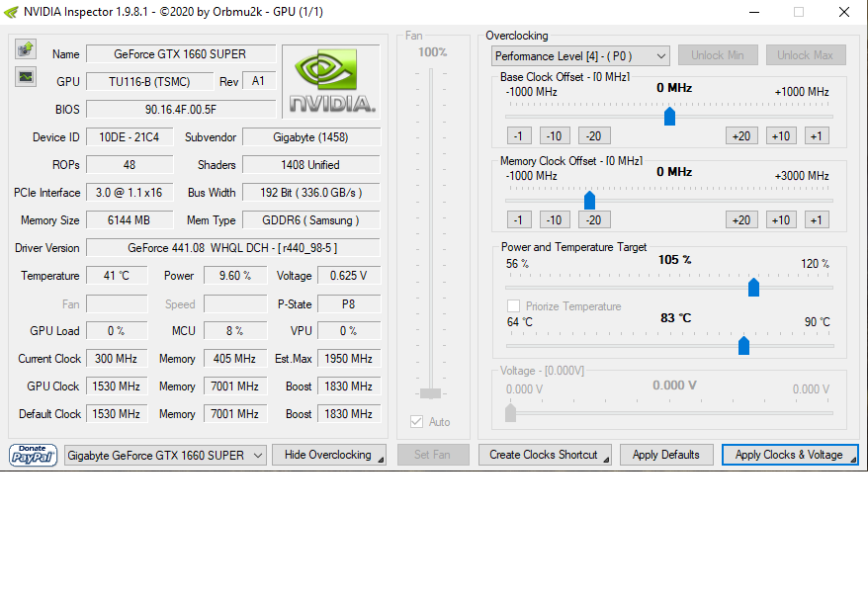Screen dimensions: 868x600
Task: Click the Bus Width field 192 Bit
Action: coord(311,192)
